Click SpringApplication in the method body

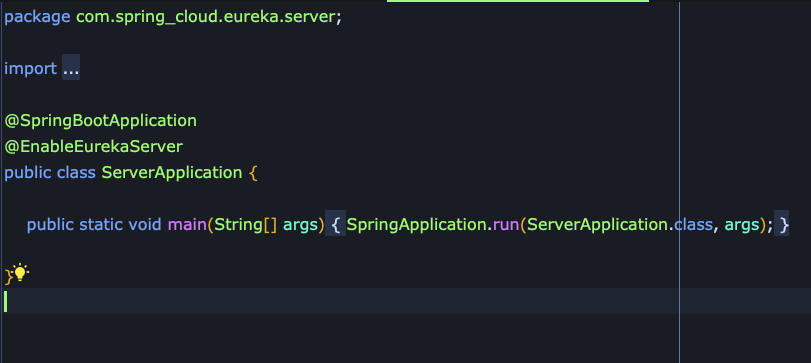416,224
